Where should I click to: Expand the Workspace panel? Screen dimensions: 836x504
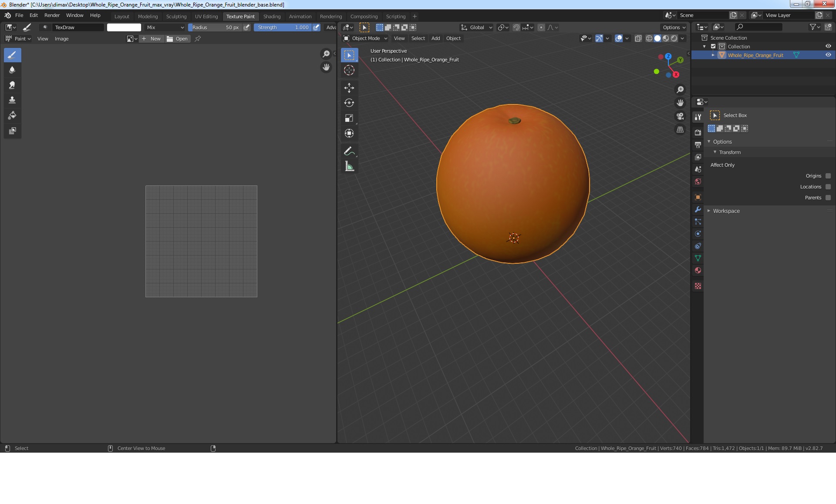tap(726, 211)
